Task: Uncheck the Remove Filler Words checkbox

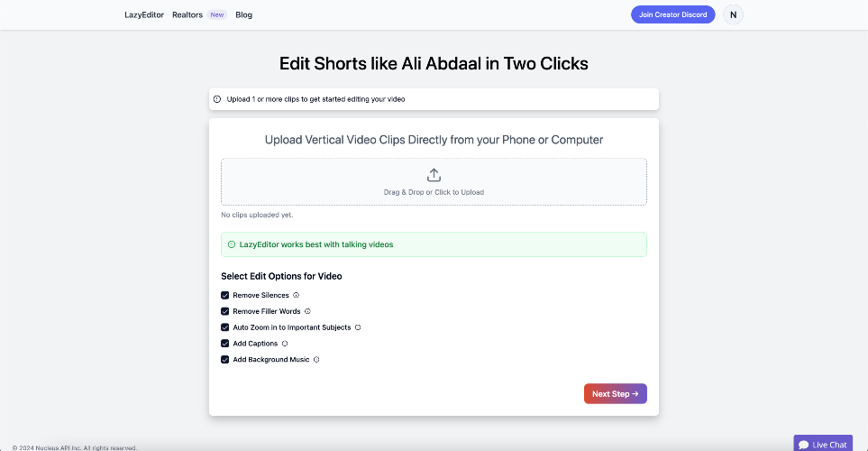Action: 224,311
